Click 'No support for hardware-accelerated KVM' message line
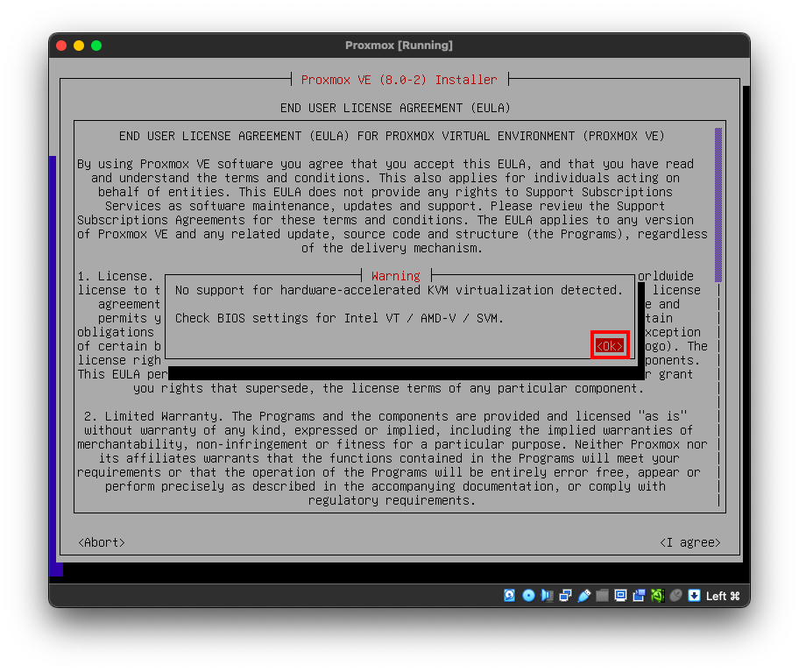 coord(399,290)
